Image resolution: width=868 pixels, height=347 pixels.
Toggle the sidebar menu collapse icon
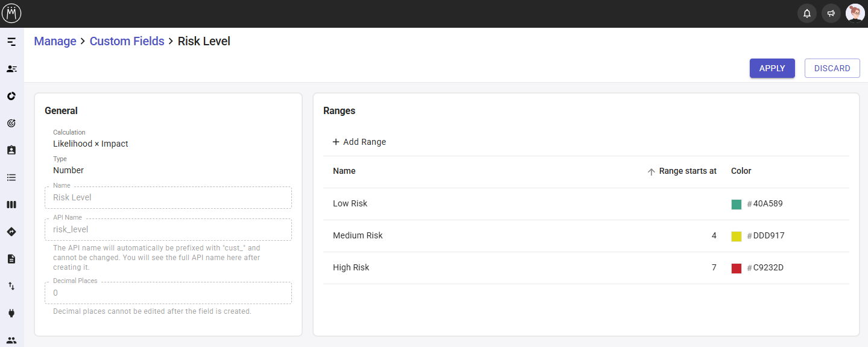(11, 42)
